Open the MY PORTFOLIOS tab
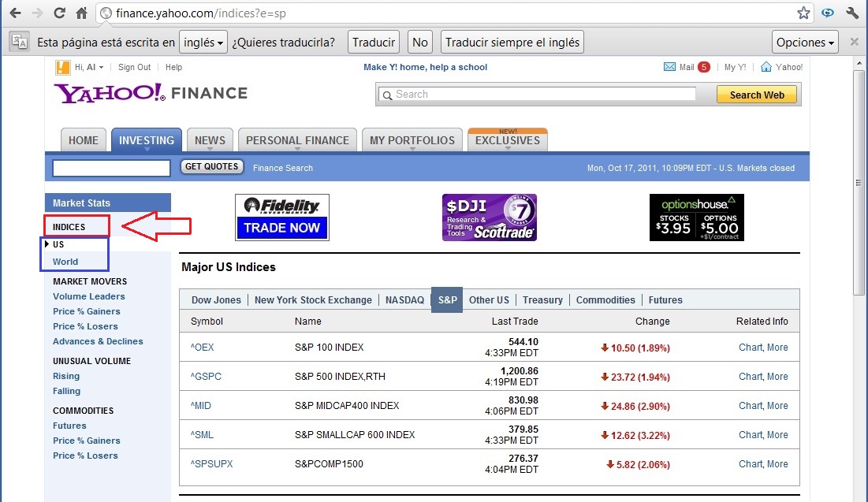The height and width of the screenshot is (502, 868). pos(412,140)
